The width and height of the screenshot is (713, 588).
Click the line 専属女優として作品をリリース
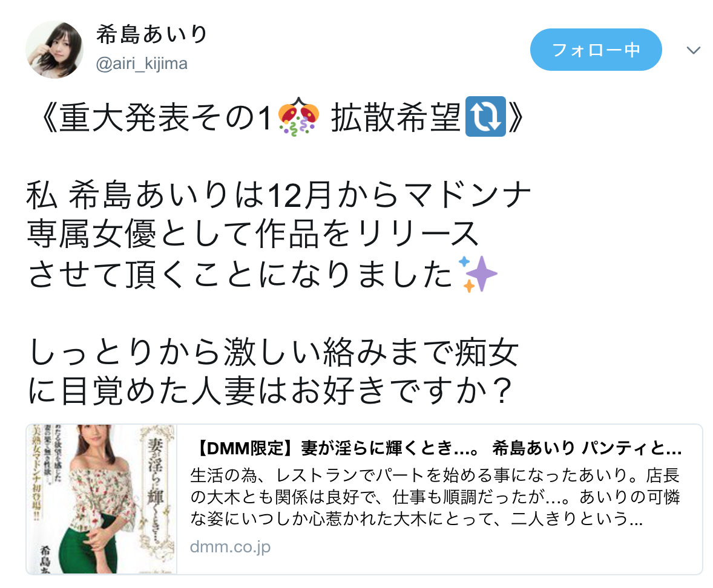(x=253, y=234)
